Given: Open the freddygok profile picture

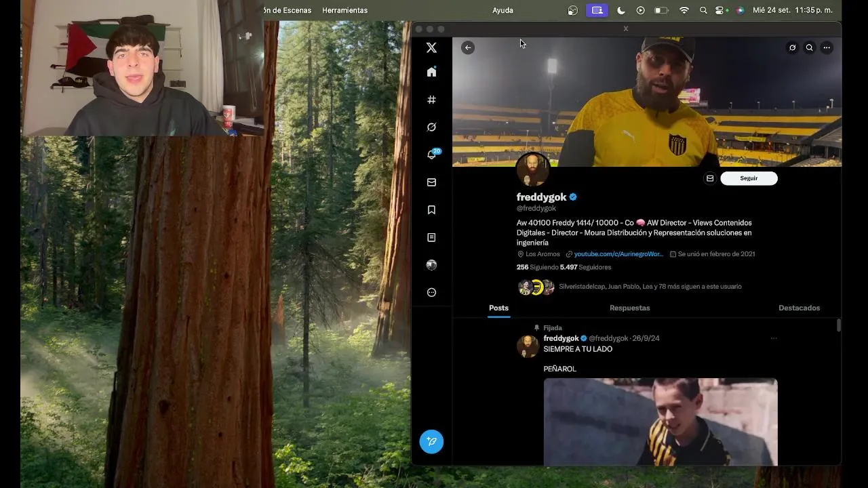Looking at the screenshot, I should tap(532, 169).
